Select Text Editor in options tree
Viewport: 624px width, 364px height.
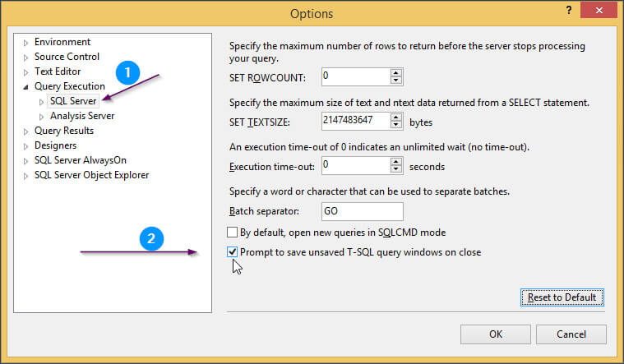pyautogui.click(x=58, y=71)
